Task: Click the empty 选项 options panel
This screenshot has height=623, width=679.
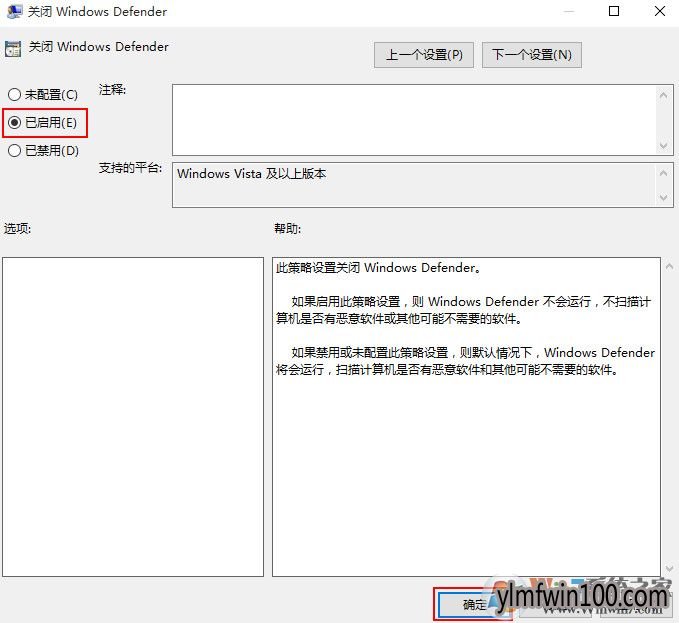Action: coord(133,417)
